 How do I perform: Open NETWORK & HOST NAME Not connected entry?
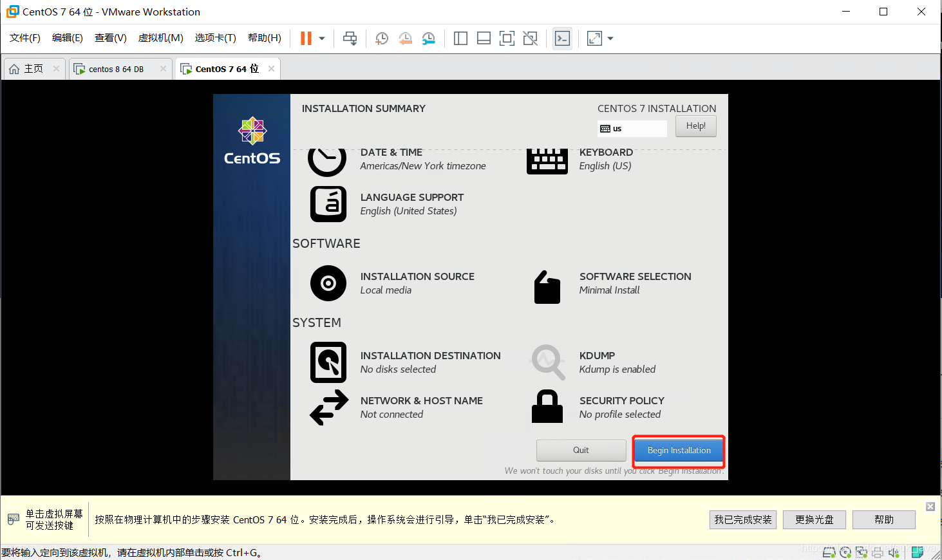pos(421,407)
